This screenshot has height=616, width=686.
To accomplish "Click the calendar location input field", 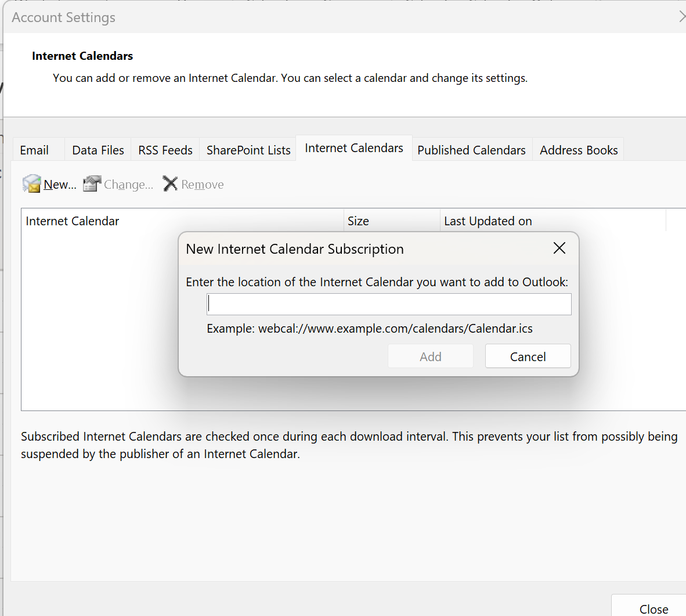I will click(389, 304).
